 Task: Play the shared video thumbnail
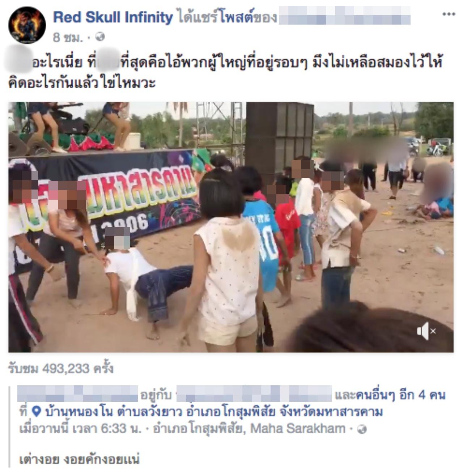[231, 227]
